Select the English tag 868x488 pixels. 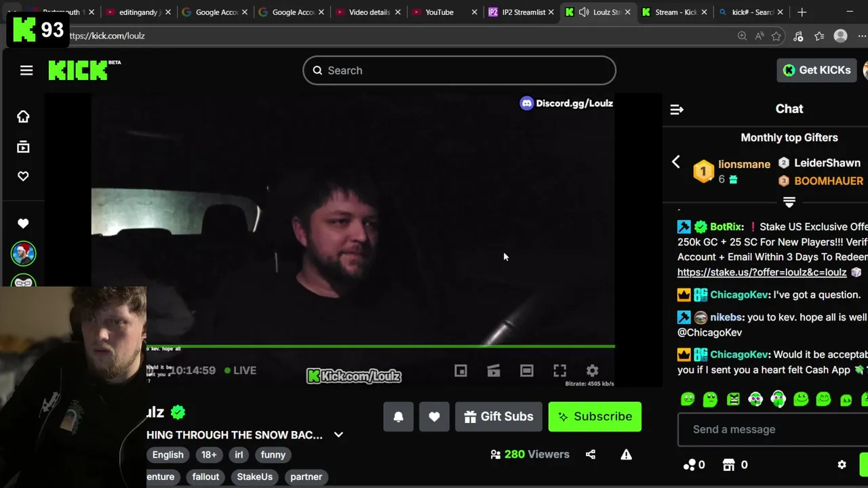pos(167,455)
